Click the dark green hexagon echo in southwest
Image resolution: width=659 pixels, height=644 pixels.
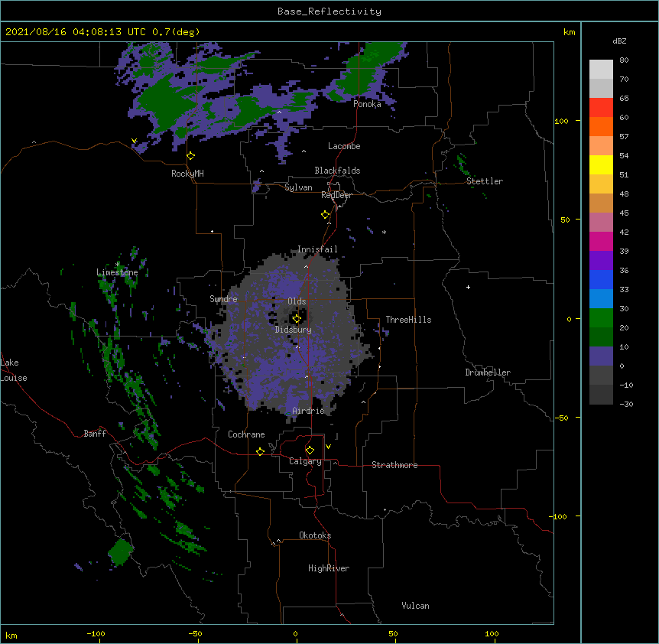[x=121, y=552]
